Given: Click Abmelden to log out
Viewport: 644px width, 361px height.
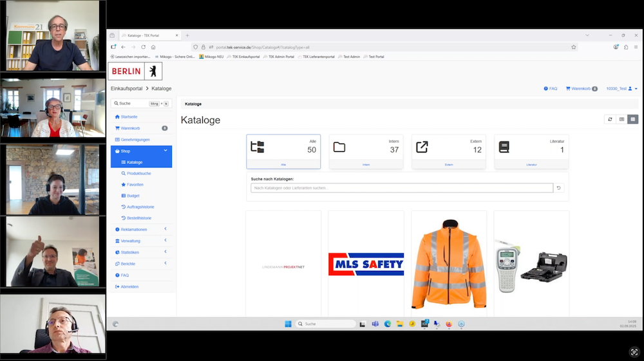Looking at the screenshot, I should [129, 286].
